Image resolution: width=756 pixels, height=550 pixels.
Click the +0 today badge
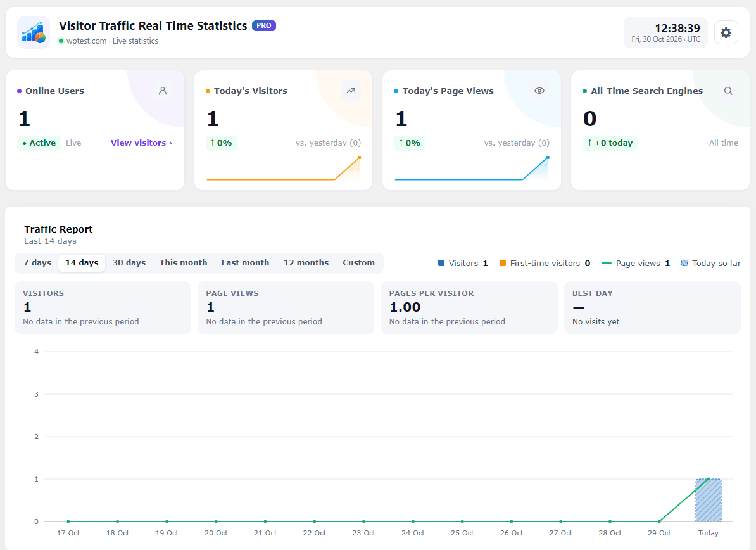click(x=610, y=143)
